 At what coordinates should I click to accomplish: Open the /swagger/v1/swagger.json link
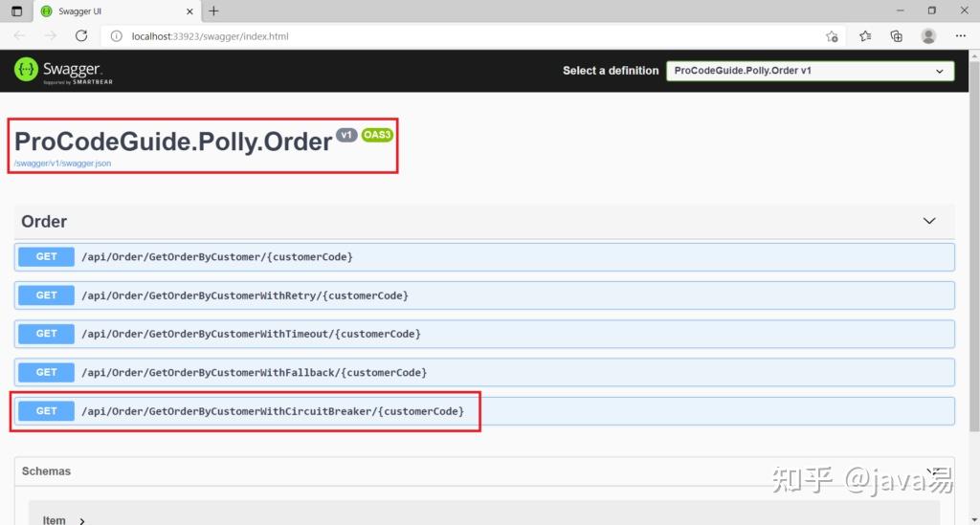[x=62, y=164]
